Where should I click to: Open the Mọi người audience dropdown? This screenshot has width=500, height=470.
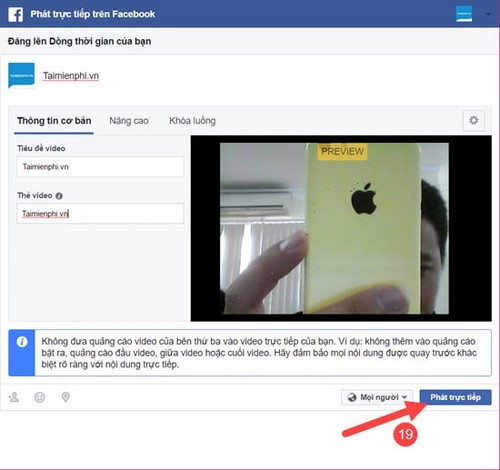pyautogui.click(x=377, y=397)
